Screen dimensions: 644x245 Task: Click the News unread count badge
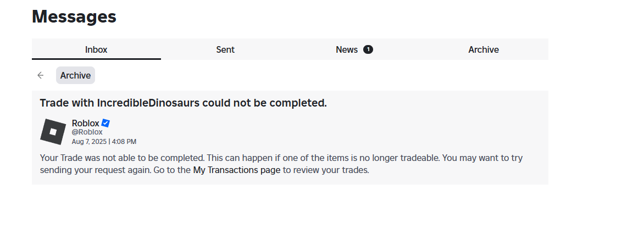(368, 49)
